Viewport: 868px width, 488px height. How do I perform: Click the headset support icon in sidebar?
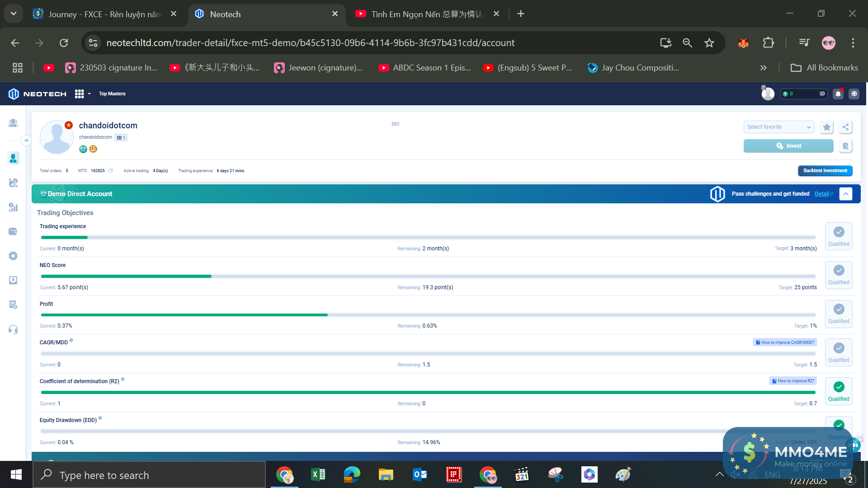(13, 329)
